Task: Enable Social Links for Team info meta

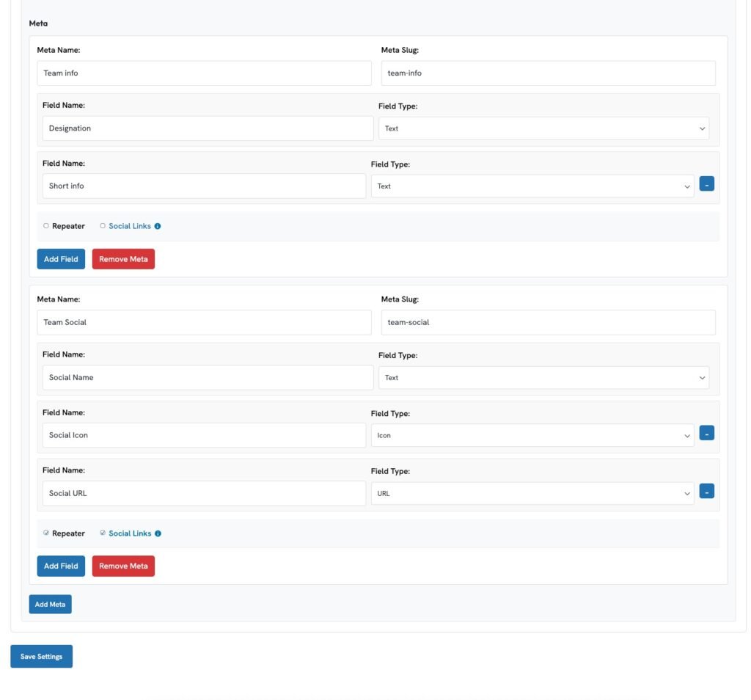Action: pyautogui.click(x=103, y=226)
